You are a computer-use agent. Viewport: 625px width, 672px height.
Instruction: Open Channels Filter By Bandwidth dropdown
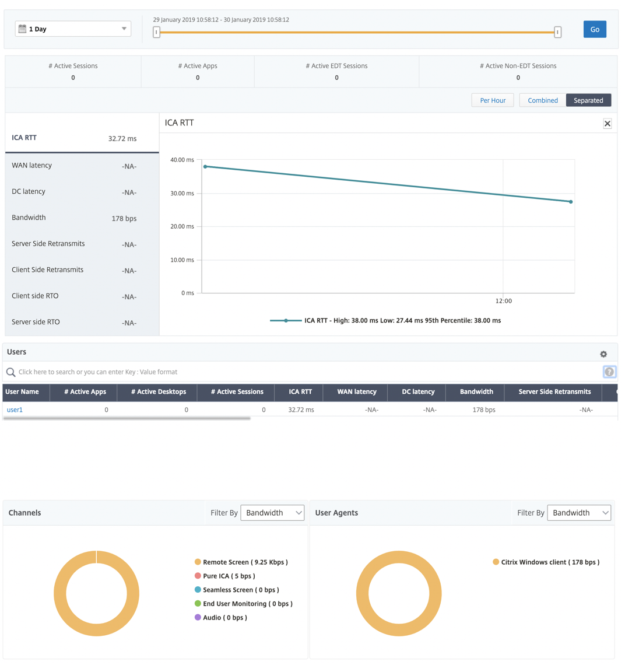tap(272, 513)
